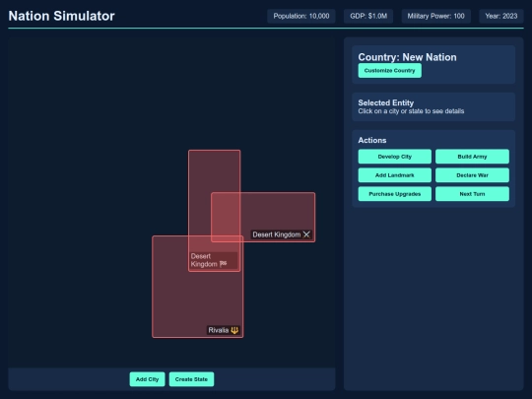532x399 pixels.
Task: Click the Nation Simulator title
Action: pos(61,16)
